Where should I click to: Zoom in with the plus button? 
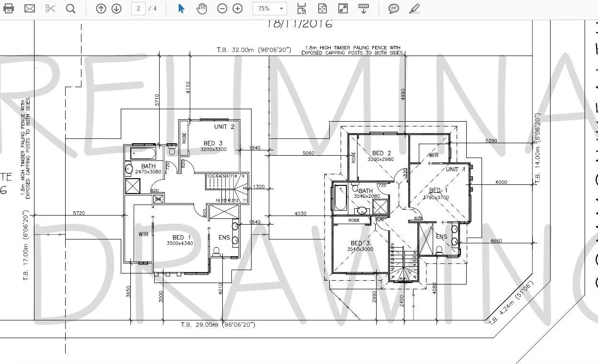238,9
